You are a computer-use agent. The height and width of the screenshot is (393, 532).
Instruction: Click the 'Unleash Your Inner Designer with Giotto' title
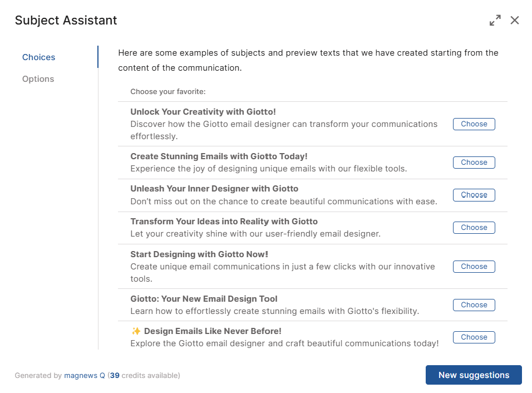[214, 188]
